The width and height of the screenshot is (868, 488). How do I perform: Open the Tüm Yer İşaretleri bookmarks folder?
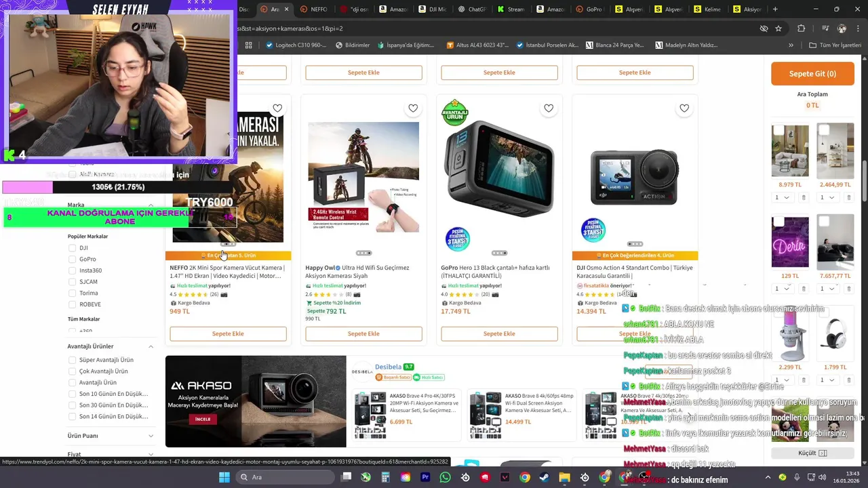pyautogui.click(x=835, y=45)
